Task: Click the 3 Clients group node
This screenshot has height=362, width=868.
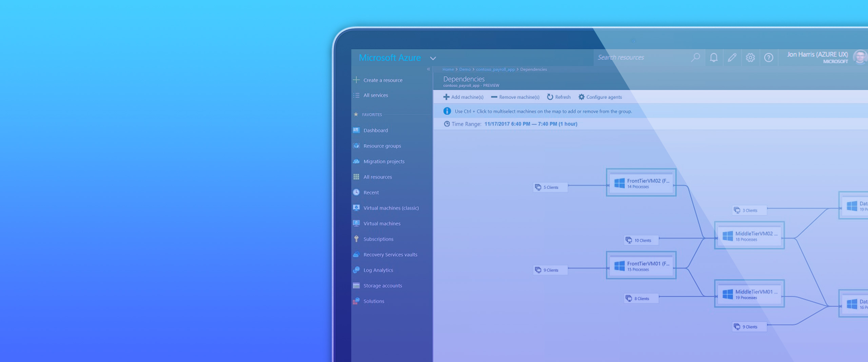Action: 750,210
